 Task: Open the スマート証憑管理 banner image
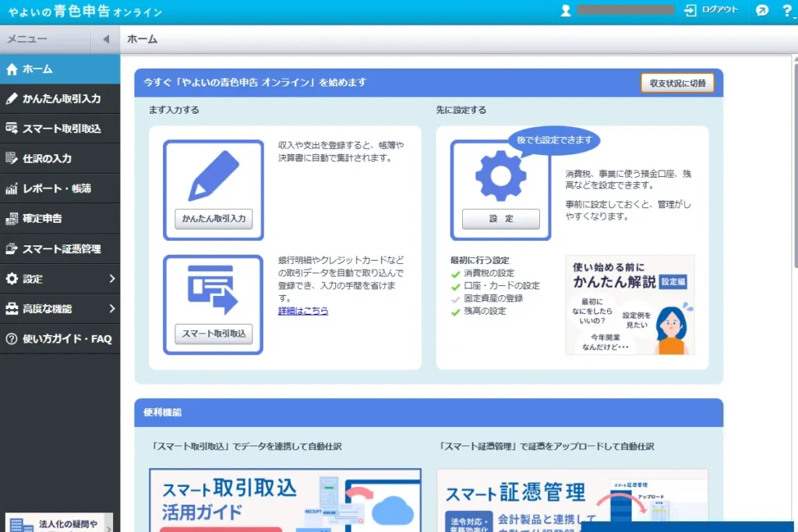pyautogui.click(x=573, y=501)
